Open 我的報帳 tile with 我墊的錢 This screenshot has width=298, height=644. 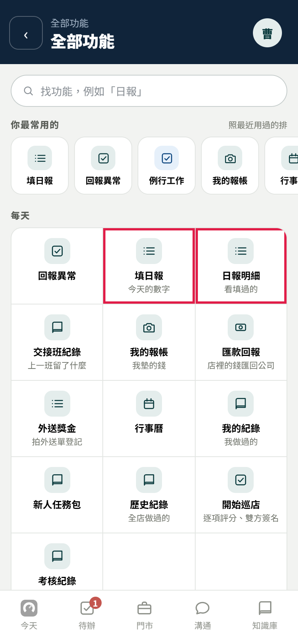click(x=149, y=342)
